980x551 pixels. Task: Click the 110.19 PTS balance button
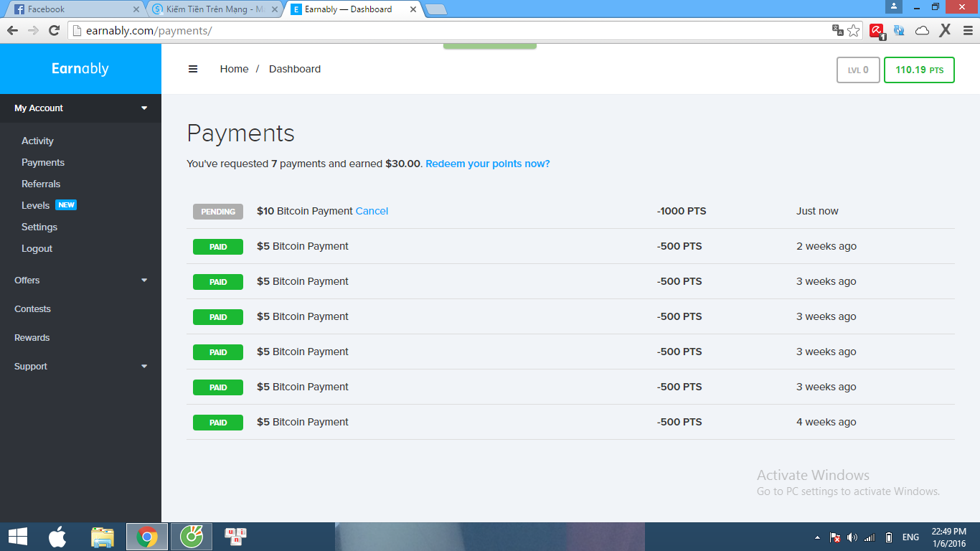[919, 70]
